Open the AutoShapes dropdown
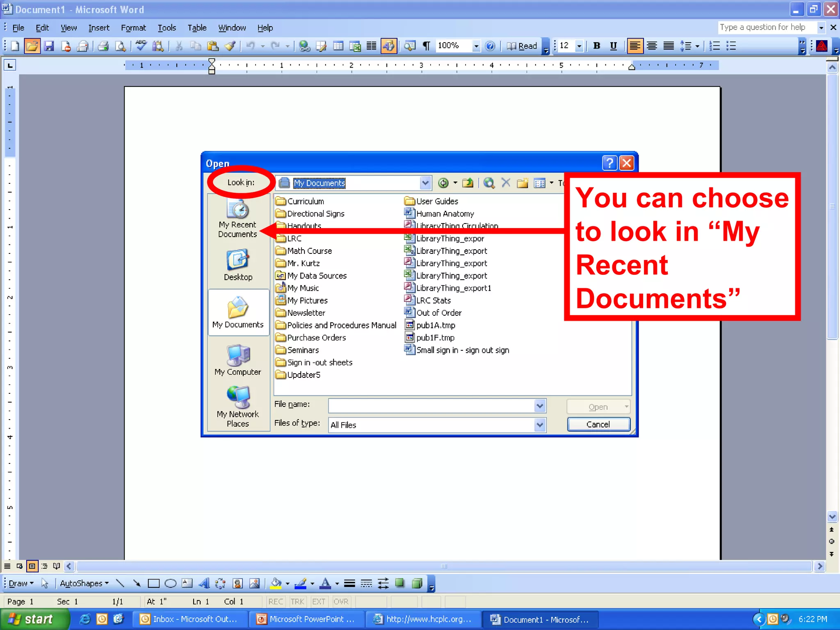840x630 pixels. tap(84, 583)
